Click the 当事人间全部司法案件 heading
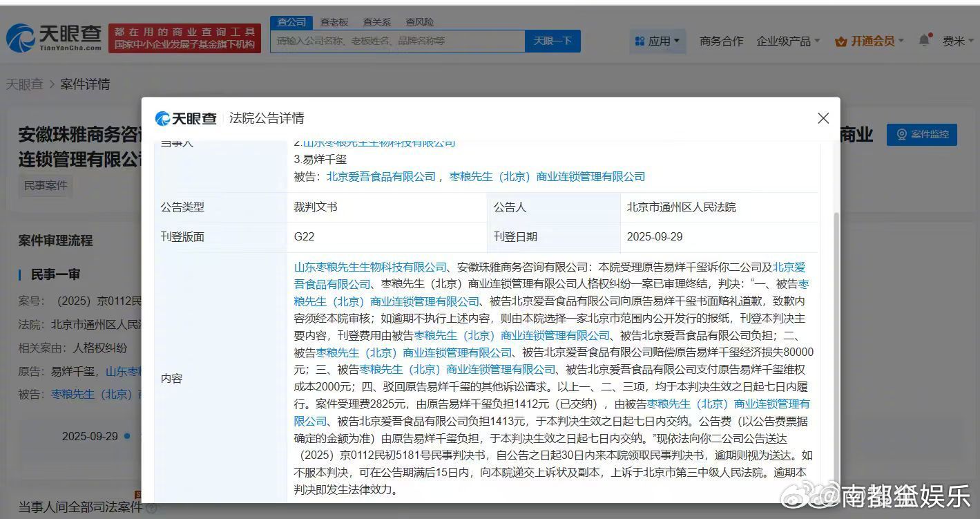Screen dimensions: 980x519 [80, 507]
